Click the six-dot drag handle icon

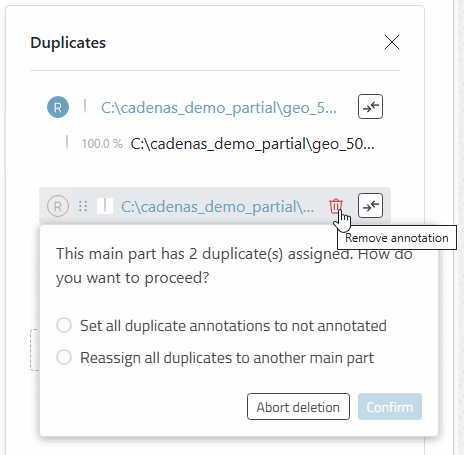[x=83, y=206]
